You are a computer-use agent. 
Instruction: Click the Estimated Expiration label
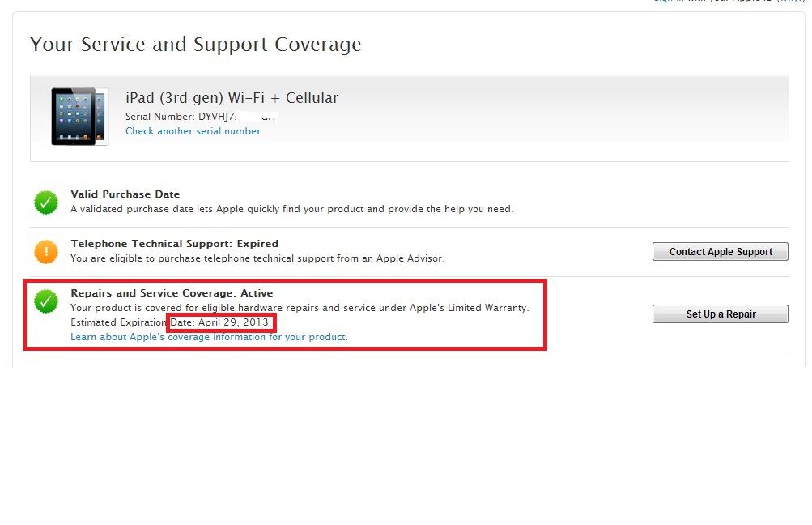pyautogui.click(x=118, y=322)
